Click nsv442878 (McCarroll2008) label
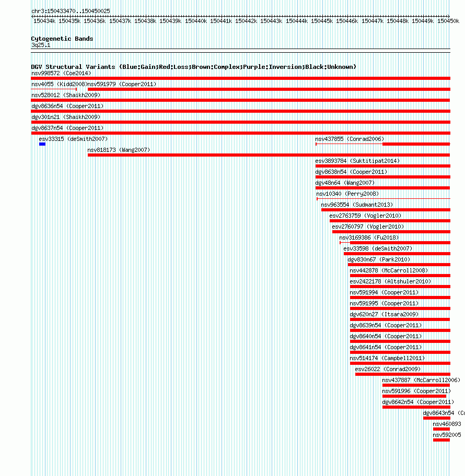 click(x=389, y=270)
